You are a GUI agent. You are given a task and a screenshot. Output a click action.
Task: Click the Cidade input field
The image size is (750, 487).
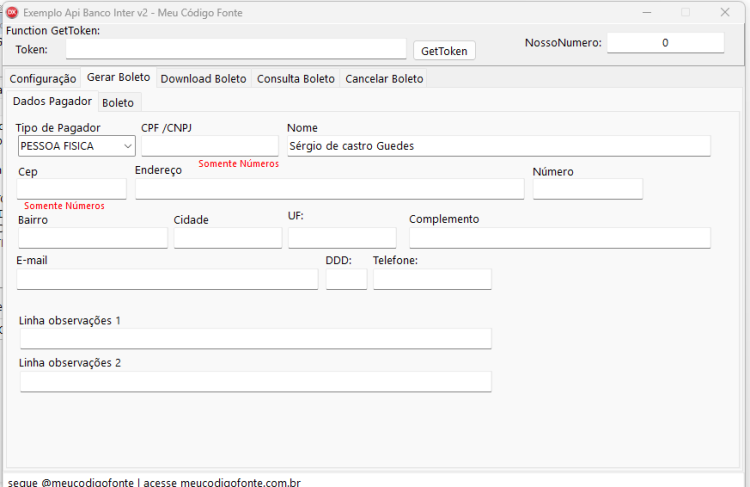(x=228, y=238)
